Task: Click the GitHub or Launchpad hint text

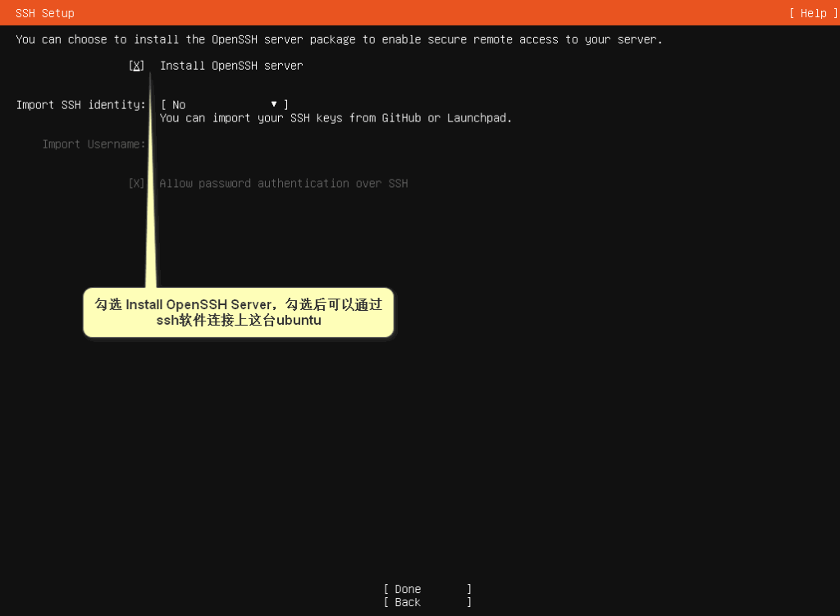Action: coord(336,118)
